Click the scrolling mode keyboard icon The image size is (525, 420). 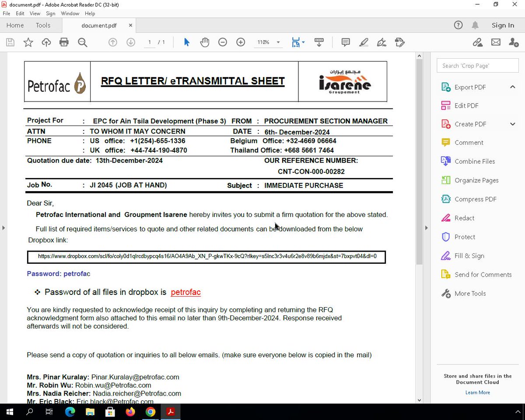[318, 42]
